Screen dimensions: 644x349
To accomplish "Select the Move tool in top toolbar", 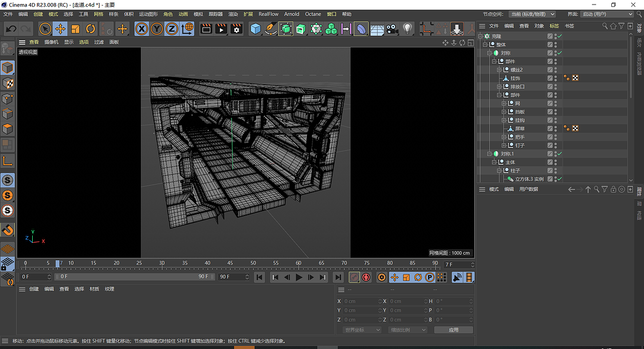I will point(60,29).
